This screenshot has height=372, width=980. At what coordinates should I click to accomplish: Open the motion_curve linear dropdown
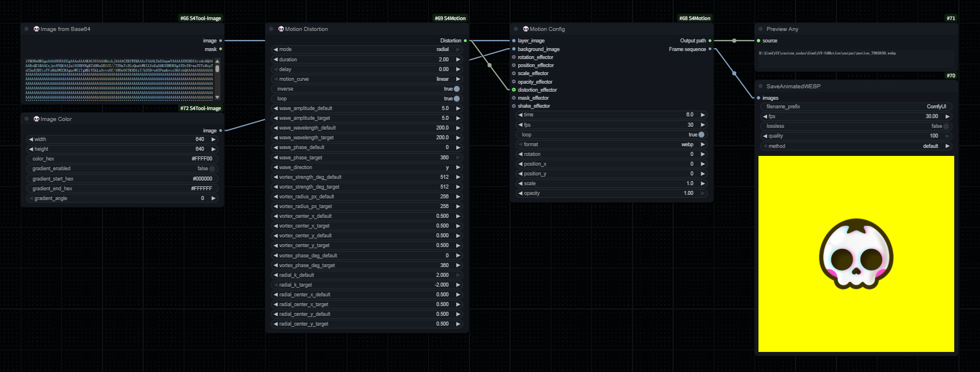tap(366, 79)
